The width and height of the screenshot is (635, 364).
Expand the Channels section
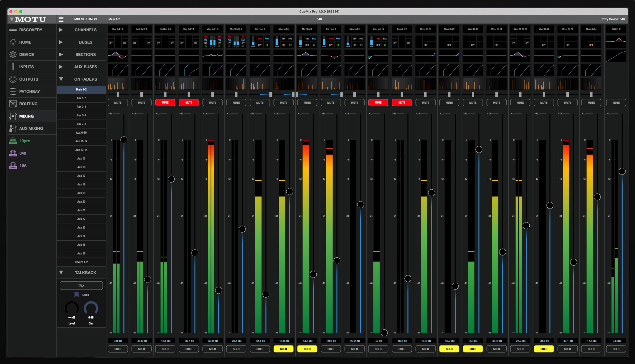61,30
